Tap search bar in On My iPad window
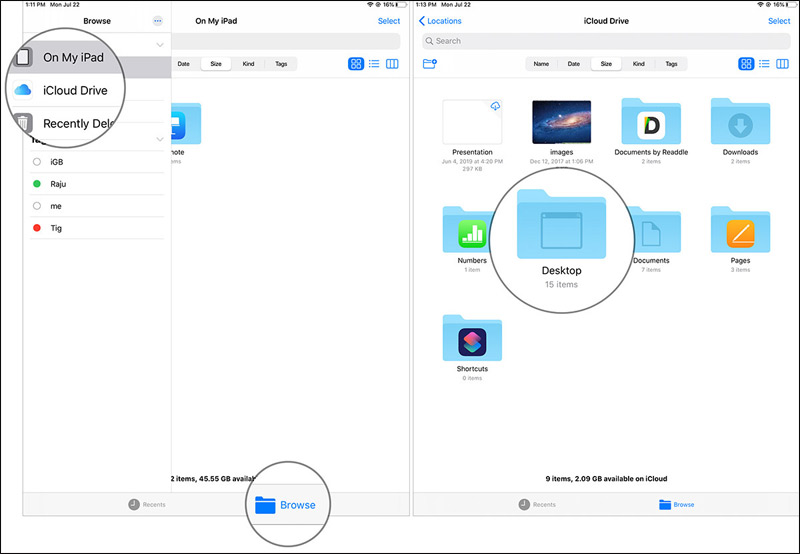Image resolution: width=800 pixels, height=554 pixels. (x=286, y=41)
